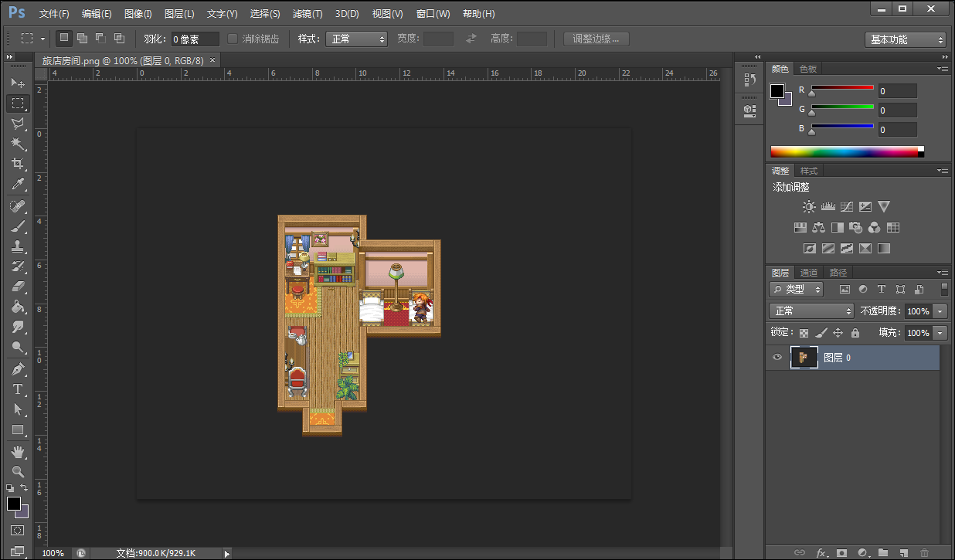
Task: Switch to the 路径 tab
Action: pyautogui.click(x=838, y=272)
